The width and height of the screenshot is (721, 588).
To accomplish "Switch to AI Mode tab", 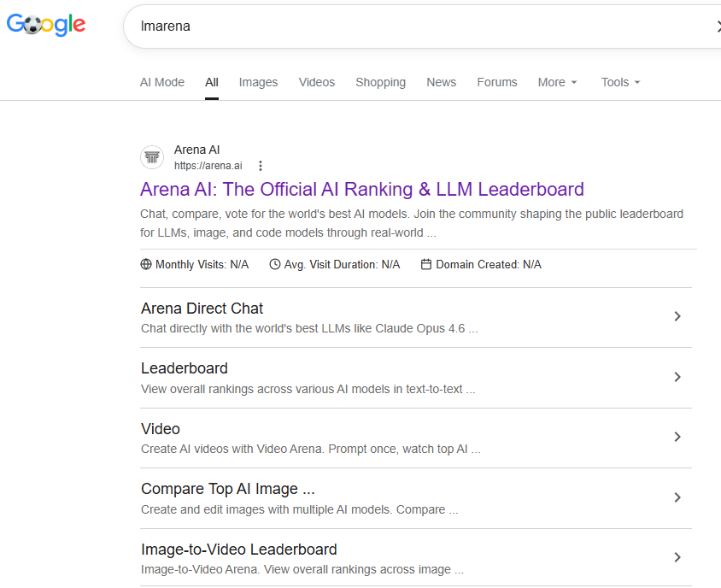I will 161,82.
